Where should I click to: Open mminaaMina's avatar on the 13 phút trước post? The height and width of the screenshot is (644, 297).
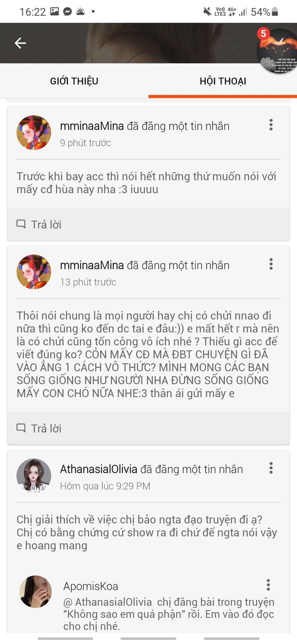pos(34,272)
